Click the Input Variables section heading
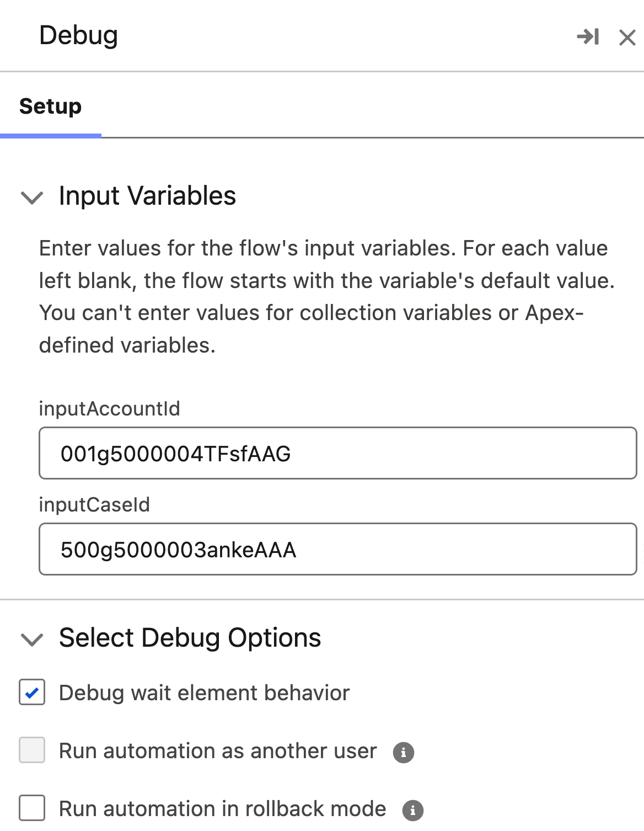This screenshot has height=831, width=644. point(147,196)
